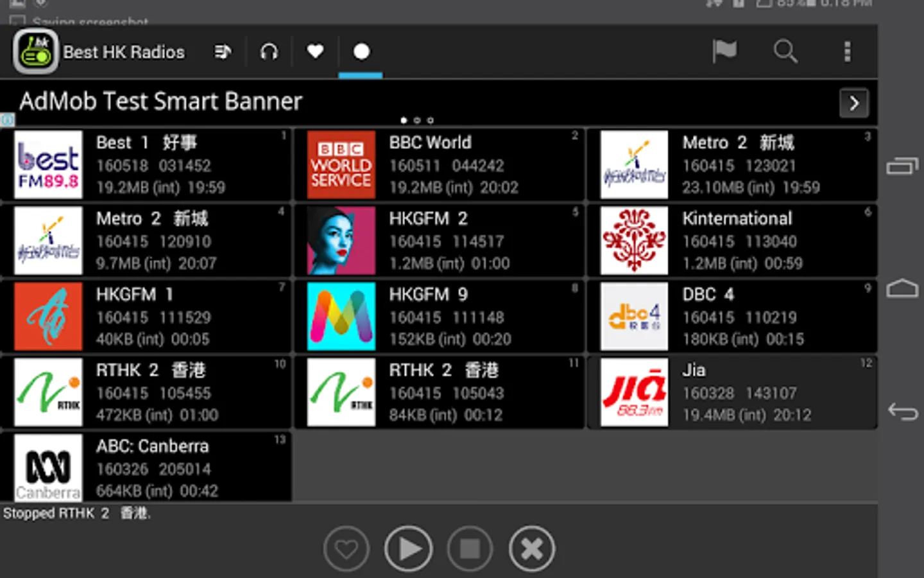
Task: Open the BBC World Service logo thumbnail
Action: [x=341, y=164]
